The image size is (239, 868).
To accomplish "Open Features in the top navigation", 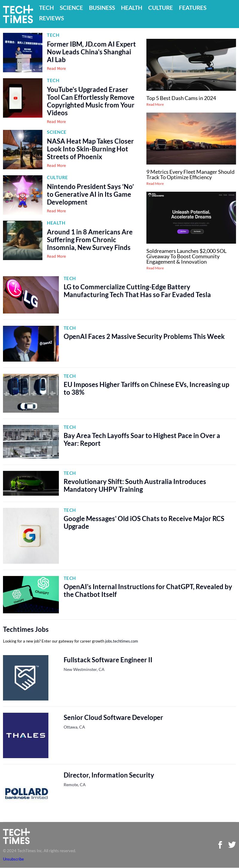I will [x=192, y=8].
